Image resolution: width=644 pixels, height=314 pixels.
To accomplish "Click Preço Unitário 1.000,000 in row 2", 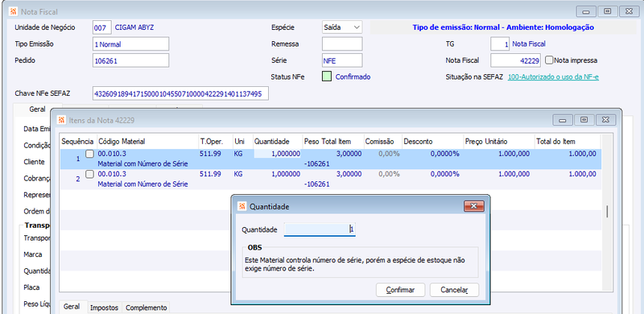I will coord(514,174).
